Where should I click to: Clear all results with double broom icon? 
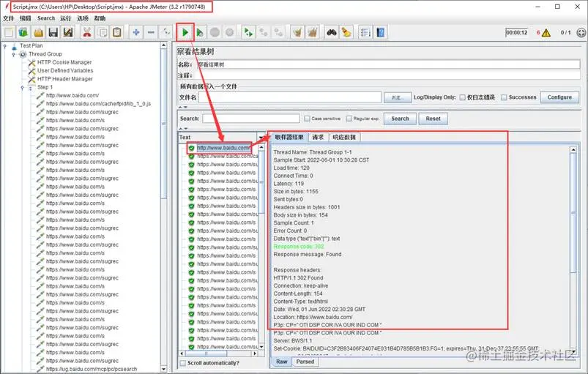pos(313,33)
